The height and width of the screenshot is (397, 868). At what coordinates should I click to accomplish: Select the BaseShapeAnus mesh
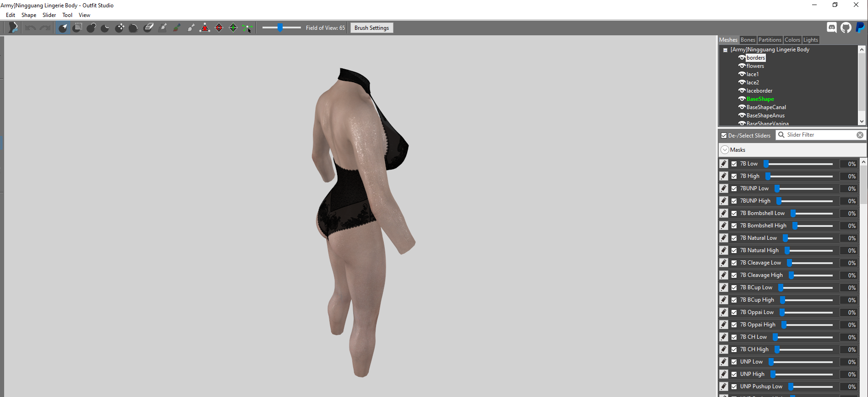coord(765,116)
